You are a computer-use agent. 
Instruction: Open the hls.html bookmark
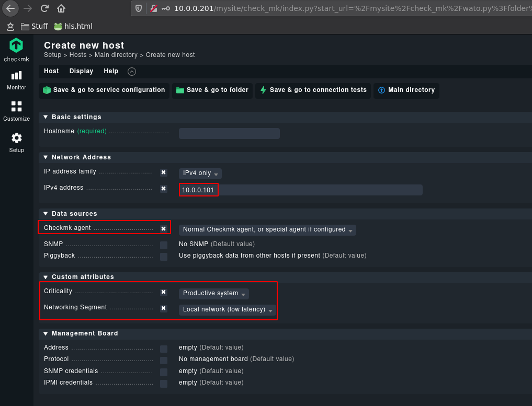click(x=73, y=26)
